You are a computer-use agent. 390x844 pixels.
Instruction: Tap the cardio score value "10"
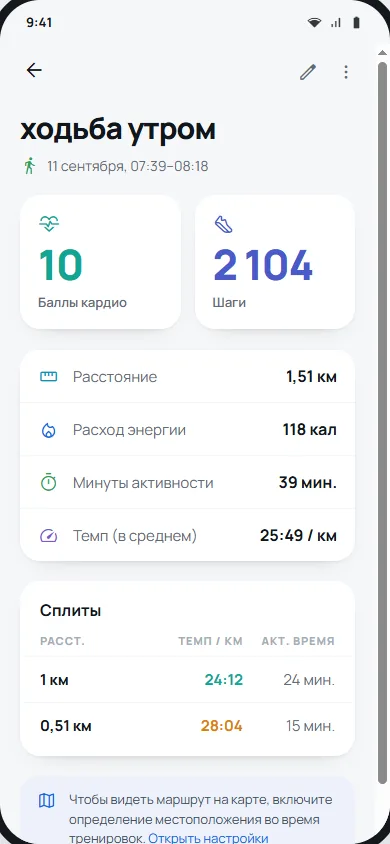(x=61, y=265)
